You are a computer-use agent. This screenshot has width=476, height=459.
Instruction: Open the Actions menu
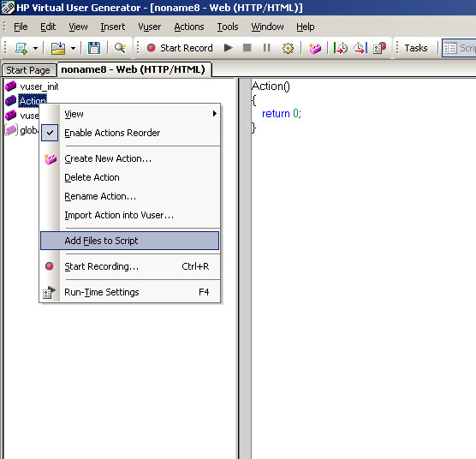click(x=189, y=27)
